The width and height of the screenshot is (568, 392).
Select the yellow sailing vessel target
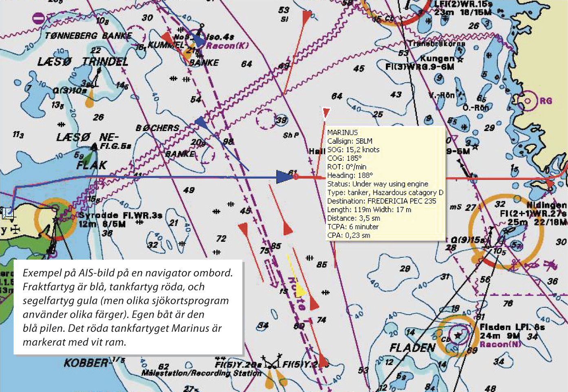tap(299, 289)
